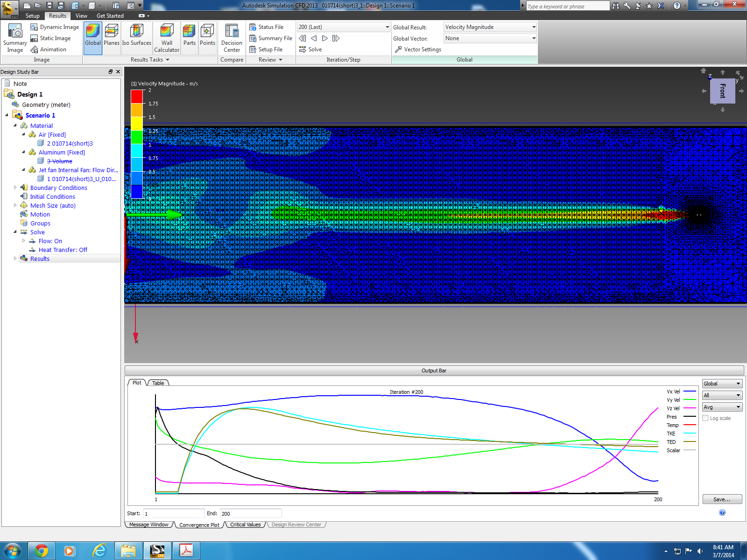Screen dimensions: 747x560
Task: Click the Save... button for the plot
Action: (x=722, y=499)
